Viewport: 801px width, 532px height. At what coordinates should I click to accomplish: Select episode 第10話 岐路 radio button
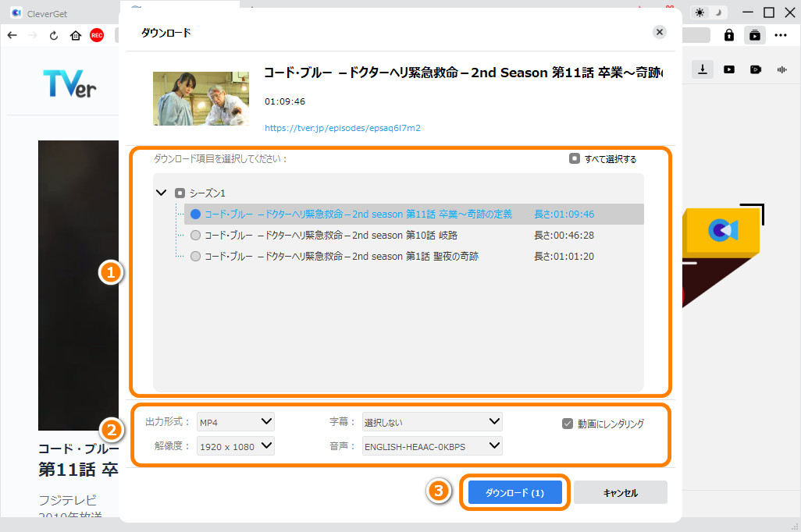click(x=195, y=235)
